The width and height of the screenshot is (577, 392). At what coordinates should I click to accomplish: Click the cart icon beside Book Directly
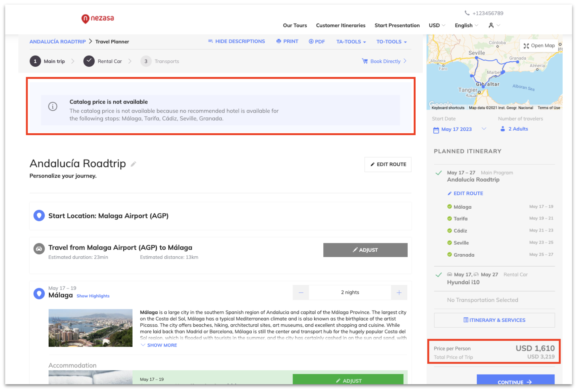click(365, 61)
